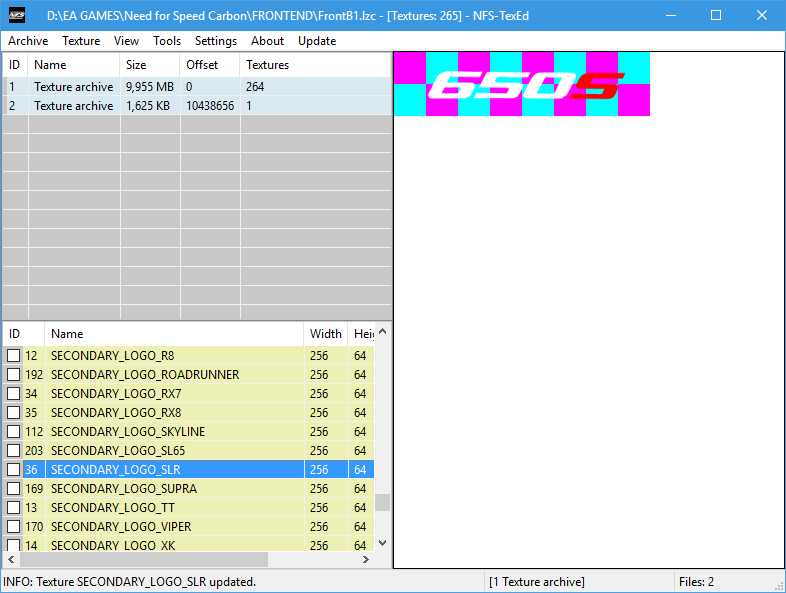Image resolution: width=786 pixels, height=593 pixels.
Task: Open the Texture menu
Action: coord(81,41)
